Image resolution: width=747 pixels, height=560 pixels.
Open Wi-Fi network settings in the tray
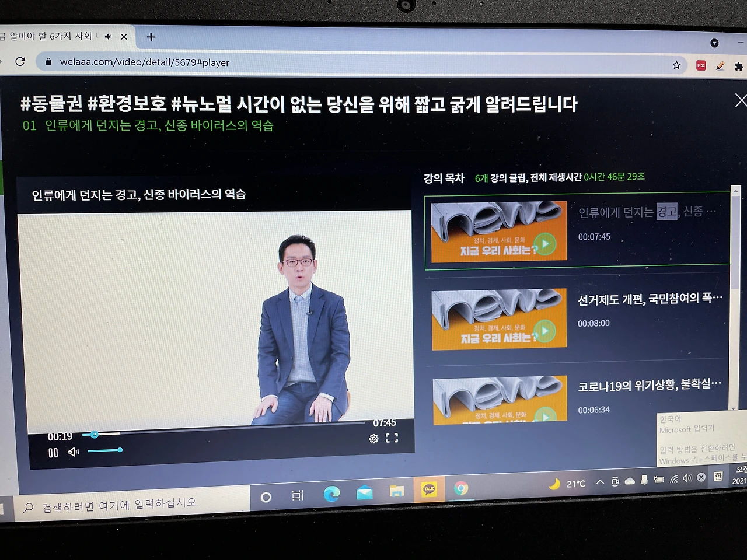tap(674, 479)
